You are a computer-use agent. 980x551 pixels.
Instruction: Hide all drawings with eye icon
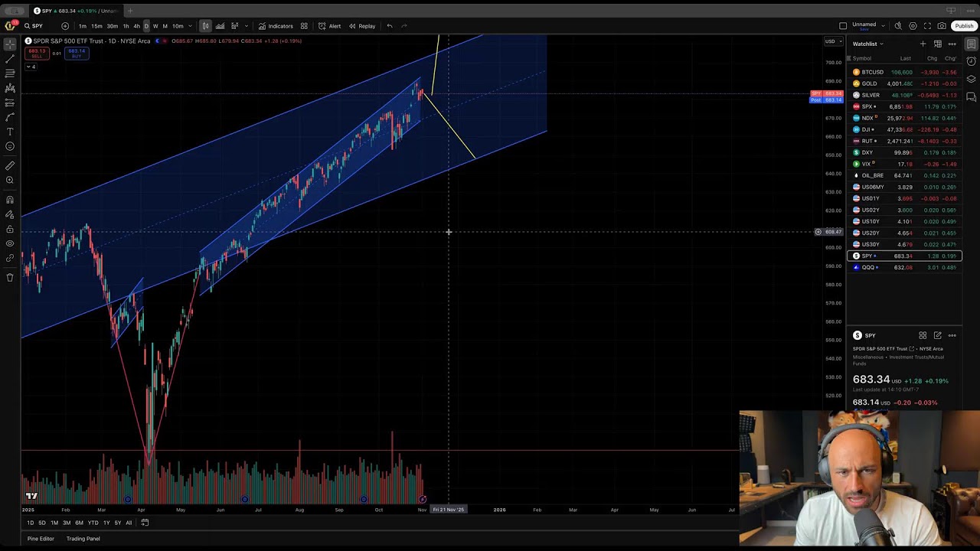point(10,243)
